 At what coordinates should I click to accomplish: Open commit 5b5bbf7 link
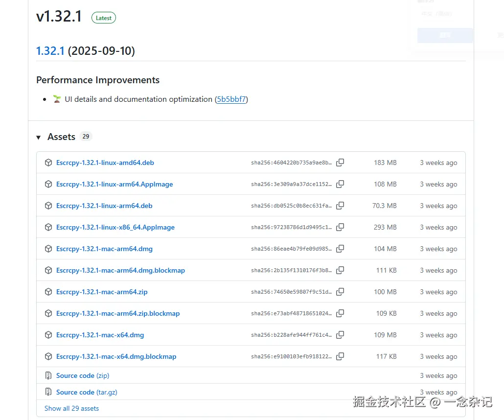231,99
